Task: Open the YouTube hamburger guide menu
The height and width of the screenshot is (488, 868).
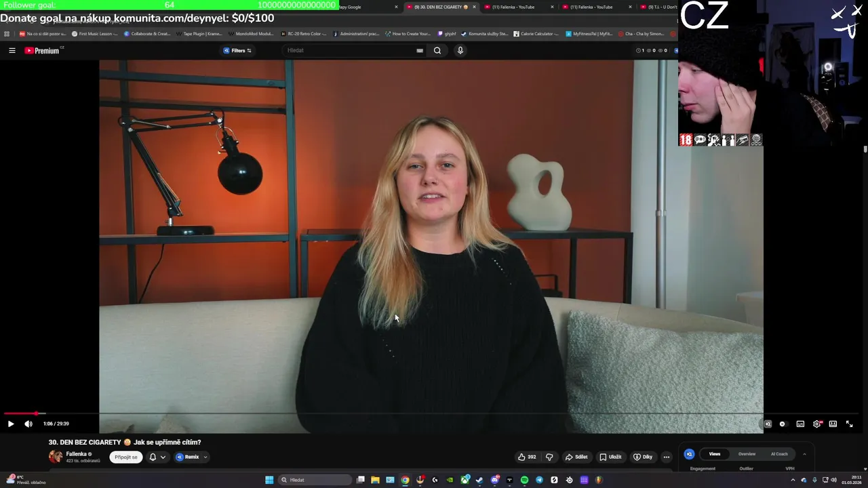Action: [x=12, y=50]
